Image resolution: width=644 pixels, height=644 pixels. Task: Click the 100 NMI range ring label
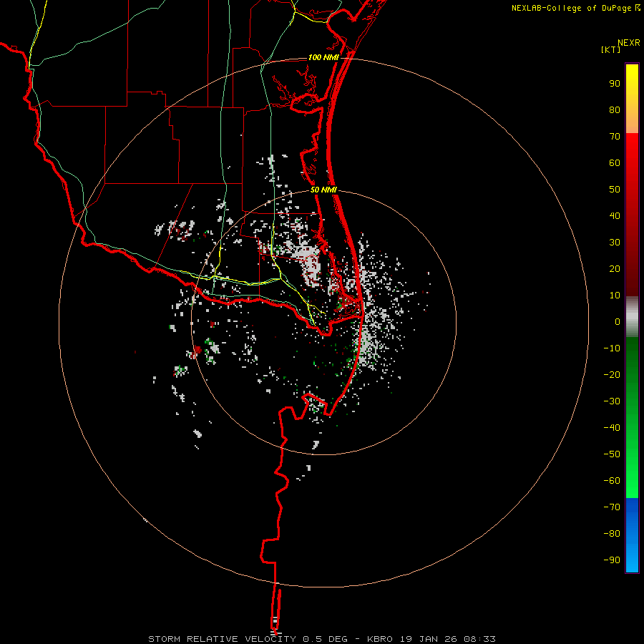tap(323, 57)
